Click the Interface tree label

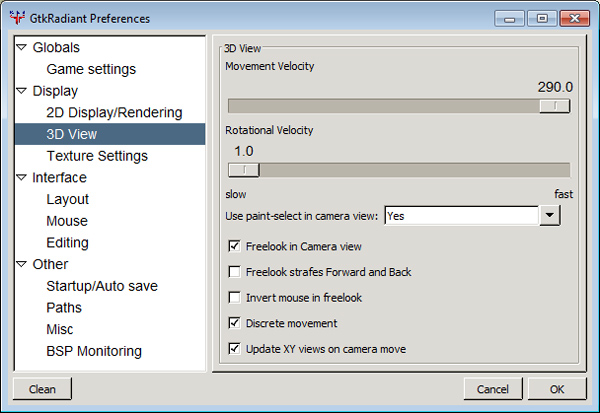[59, 178]
